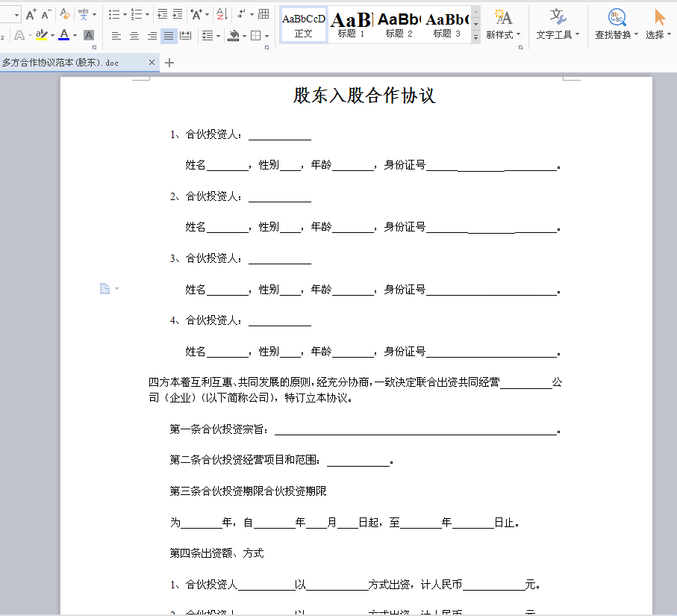This screenshot has height=616, width=677.
Task: Align text to the left
Action: tap(116, 36)
